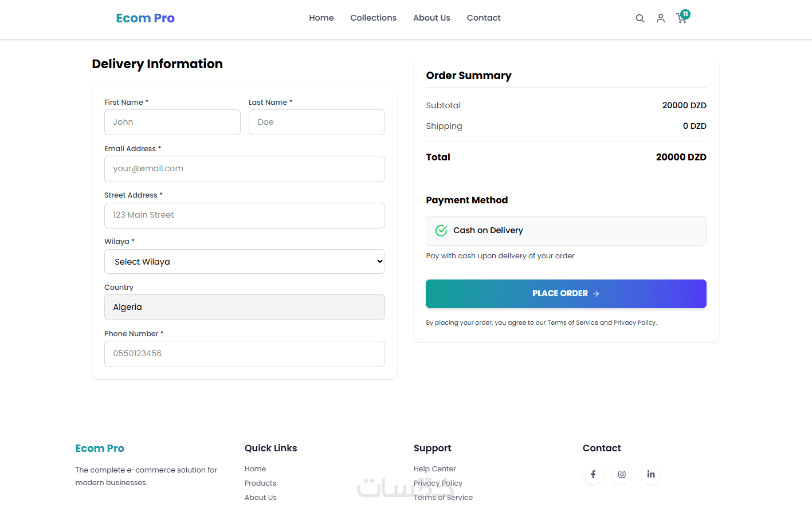Navigate to About Us in the header
812x508 pixels.
432,18
